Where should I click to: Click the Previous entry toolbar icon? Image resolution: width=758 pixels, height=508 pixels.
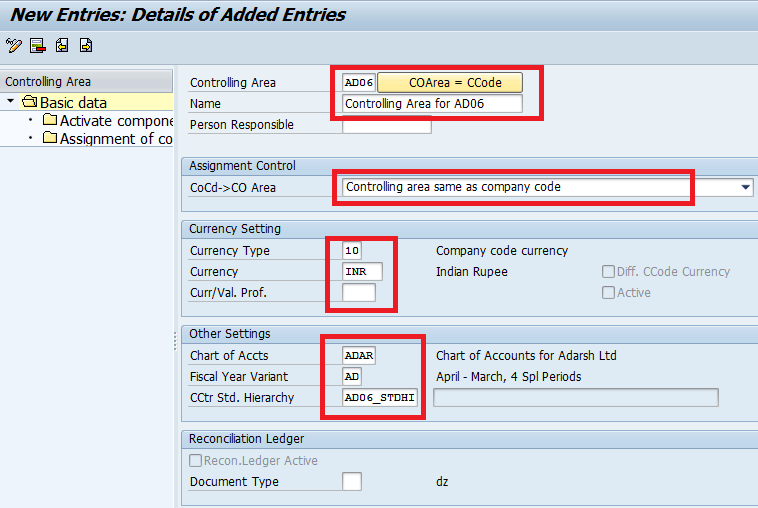click(62, 45)
